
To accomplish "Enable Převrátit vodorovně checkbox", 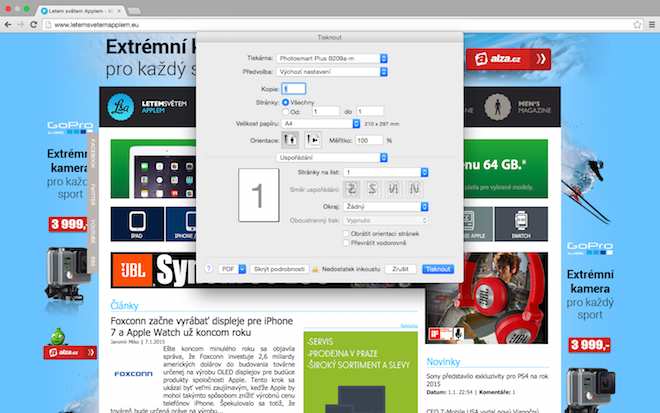I will (x=346, y=243).
